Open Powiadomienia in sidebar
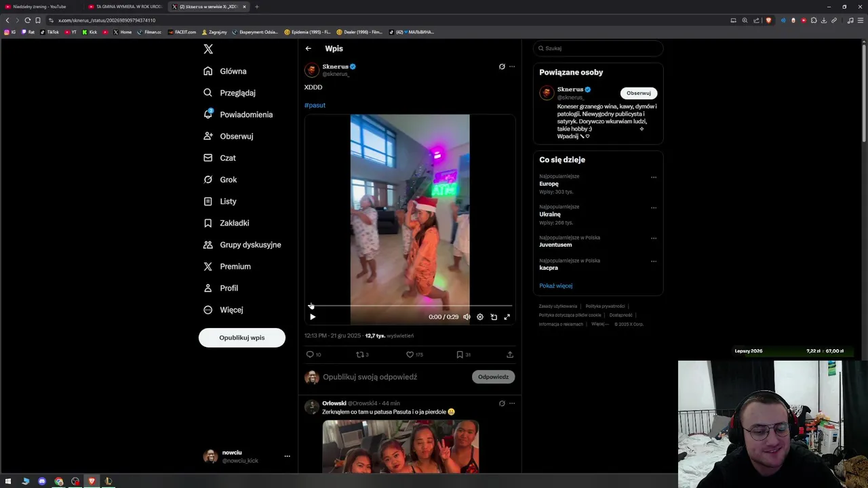 tap(237, 115)
